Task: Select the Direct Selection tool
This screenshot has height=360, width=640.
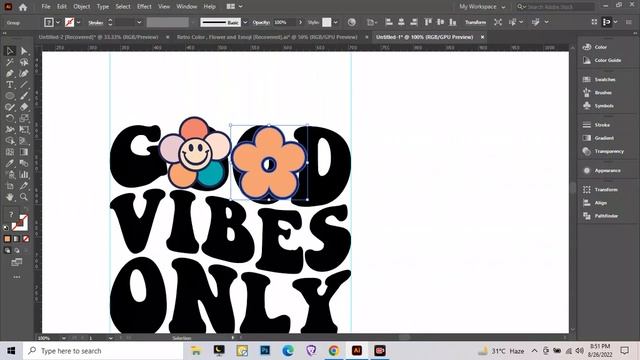Action: (x=24, y=51)
